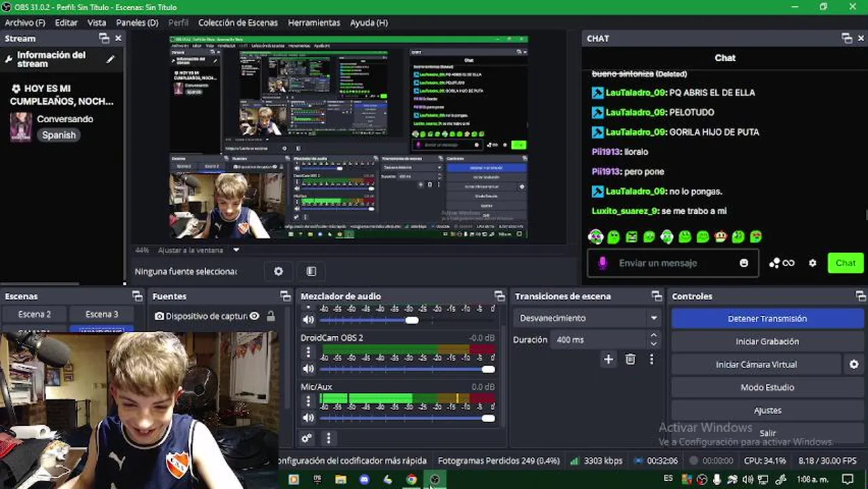Open advanced audio properties gear icon
Screen dimensions: 868x489
pyautogui.click(x=307, y=438)
